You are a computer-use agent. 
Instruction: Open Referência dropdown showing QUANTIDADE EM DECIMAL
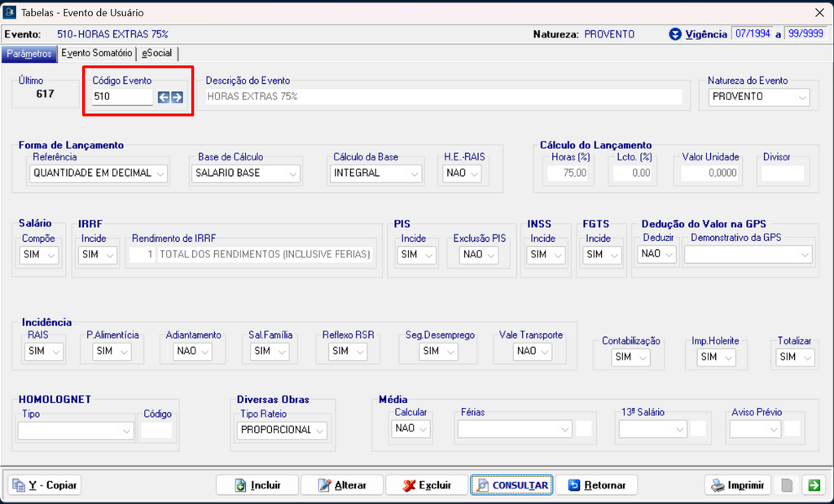tap(99, 173)
